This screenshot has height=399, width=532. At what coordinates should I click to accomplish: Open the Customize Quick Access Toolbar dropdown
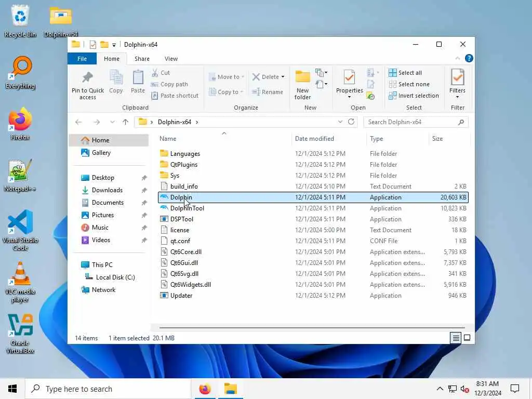click(114, 45)
